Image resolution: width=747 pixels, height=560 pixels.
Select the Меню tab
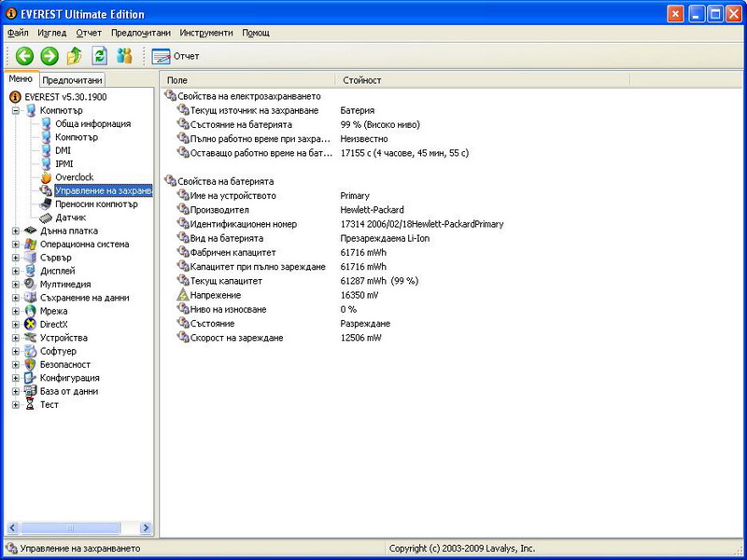click(x=21, y=78)
